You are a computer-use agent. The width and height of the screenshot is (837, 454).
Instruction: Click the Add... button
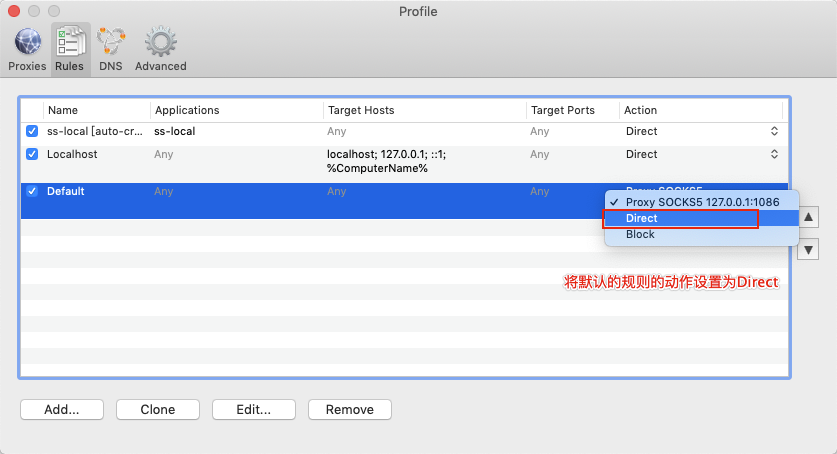62,409
